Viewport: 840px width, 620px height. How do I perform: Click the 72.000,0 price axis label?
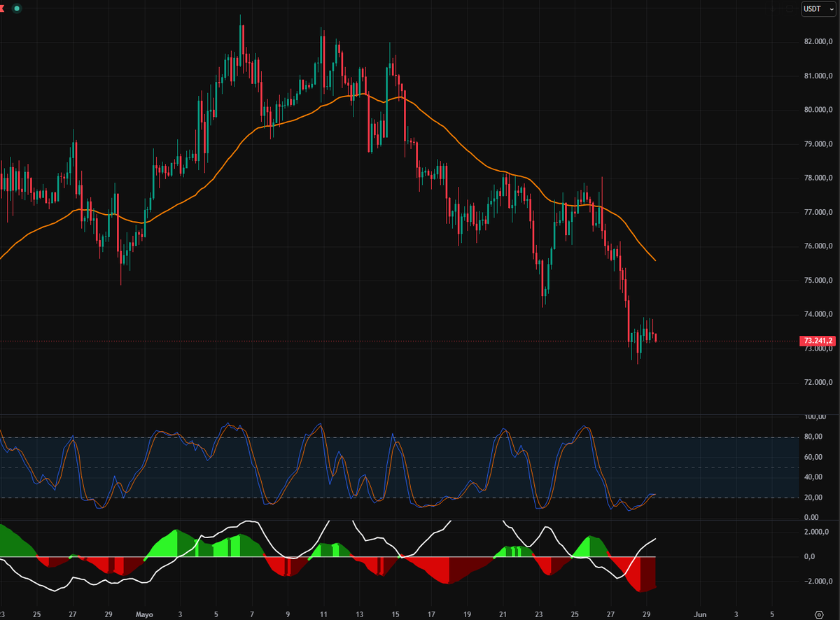coord(818,383)
